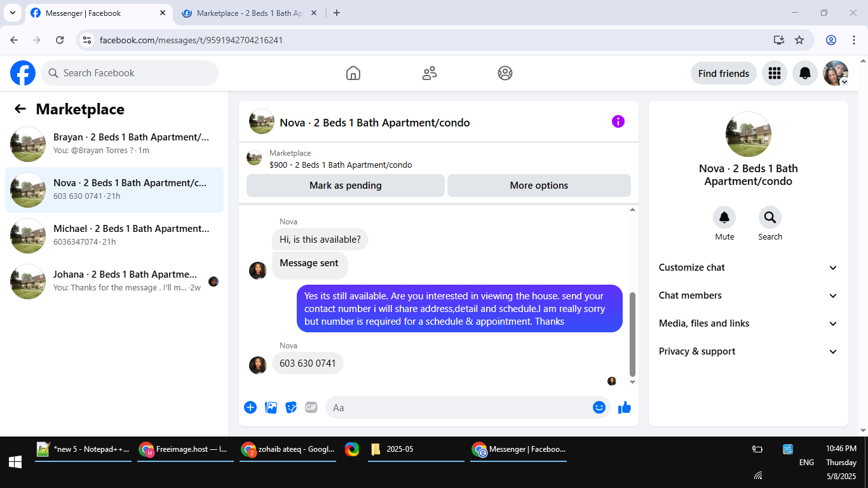Image resolution: width=868 pixels, height=488 pixels.
Task: Click the More options button
Action: tap(539, 186)
